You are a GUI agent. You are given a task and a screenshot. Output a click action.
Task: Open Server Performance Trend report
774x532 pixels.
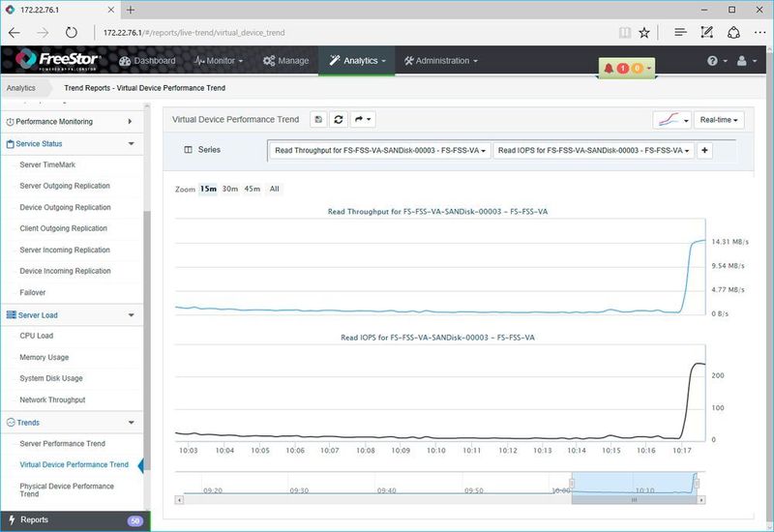click(62, 444)
